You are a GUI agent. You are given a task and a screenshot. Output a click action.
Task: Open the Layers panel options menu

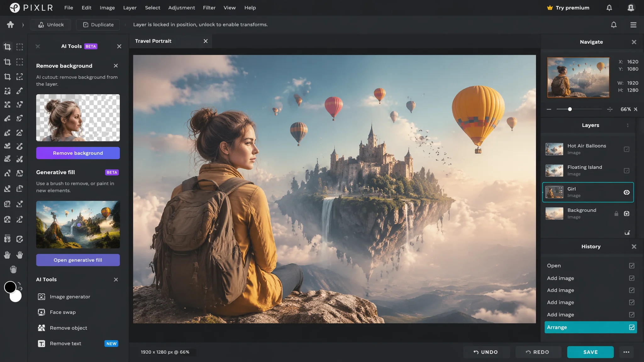click(628, 125)
